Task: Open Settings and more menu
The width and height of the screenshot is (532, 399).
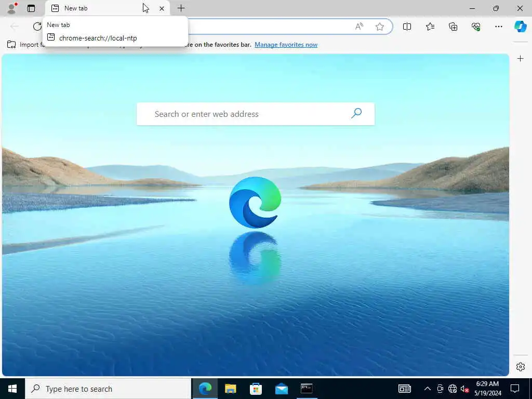Action: pos(498,26)
